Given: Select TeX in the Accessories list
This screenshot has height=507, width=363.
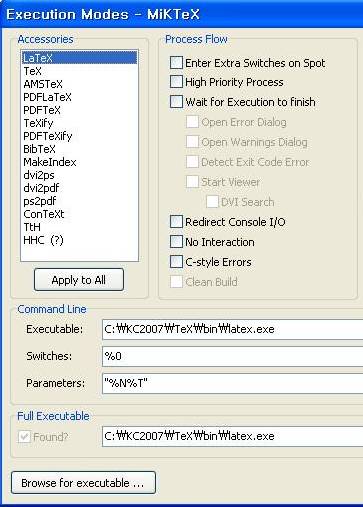Looking at the screenshot, I should pyautogui.click(x=79, y=71).
